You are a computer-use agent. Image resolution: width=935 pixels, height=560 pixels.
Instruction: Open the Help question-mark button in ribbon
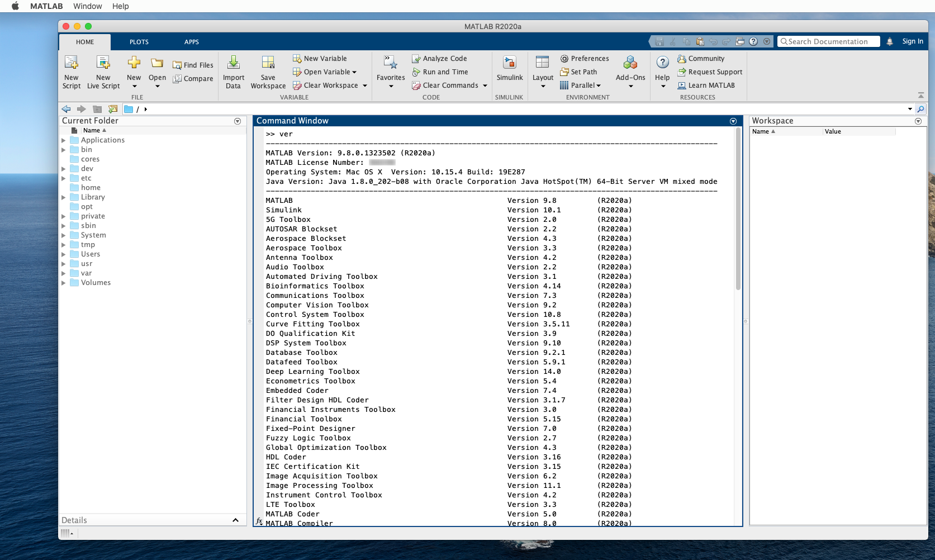click(x=662, y=63)
